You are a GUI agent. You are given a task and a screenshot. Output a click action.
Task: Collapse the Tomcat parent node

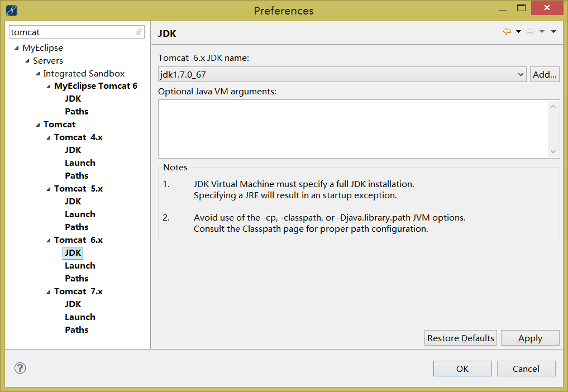click(38, 125)
